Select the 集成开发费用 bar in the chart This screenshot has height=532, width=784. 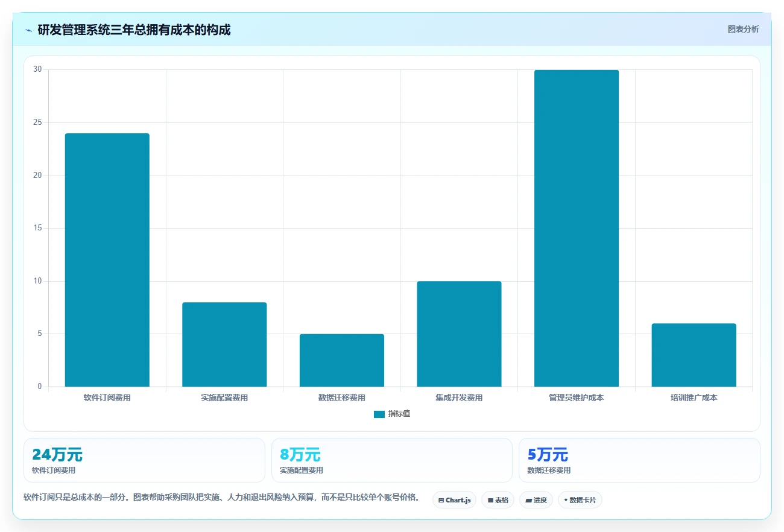tap(459, 334)
